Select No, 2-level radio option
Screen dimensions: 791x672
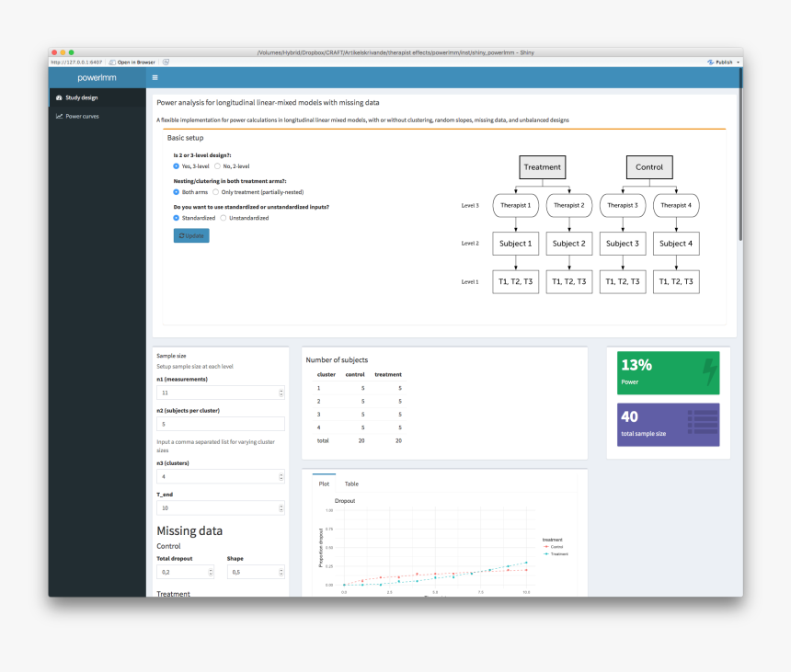point(217,166)
